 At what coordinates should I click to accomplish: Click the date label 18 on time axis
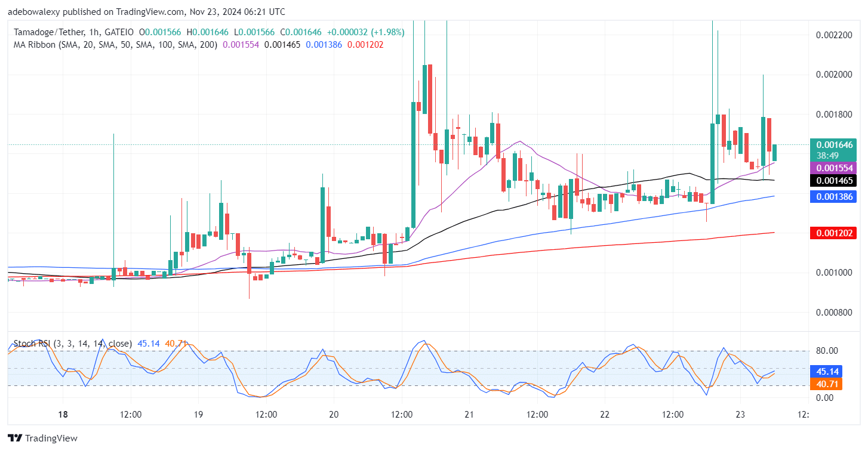tap(64, 415)
